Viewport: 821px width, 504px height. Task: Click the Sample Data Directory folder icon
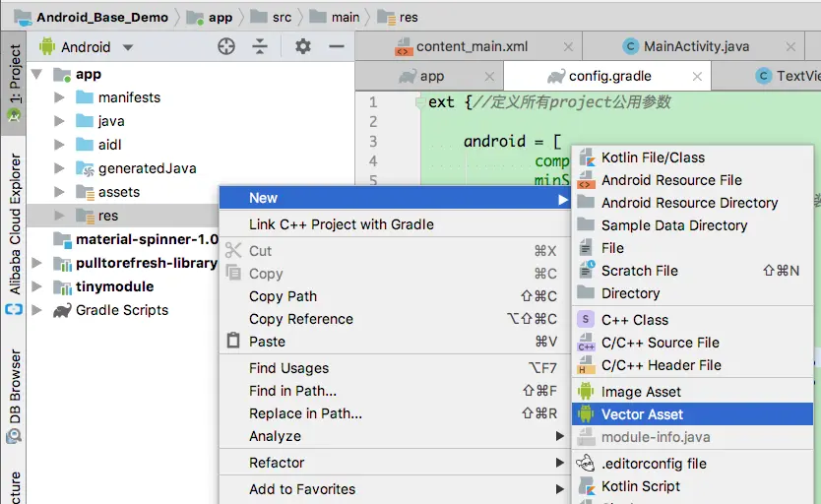pyautogui.click(x=586, y=225)
